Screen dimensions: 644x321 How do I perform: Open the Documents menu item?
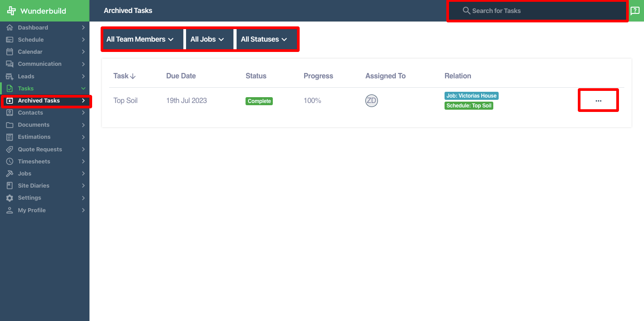(45, 125)
